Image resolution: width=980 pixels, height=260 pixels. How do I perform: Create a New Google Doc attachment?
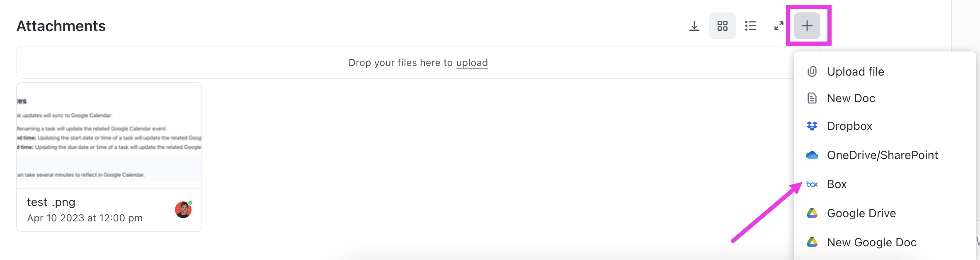(x=871, y=242)
